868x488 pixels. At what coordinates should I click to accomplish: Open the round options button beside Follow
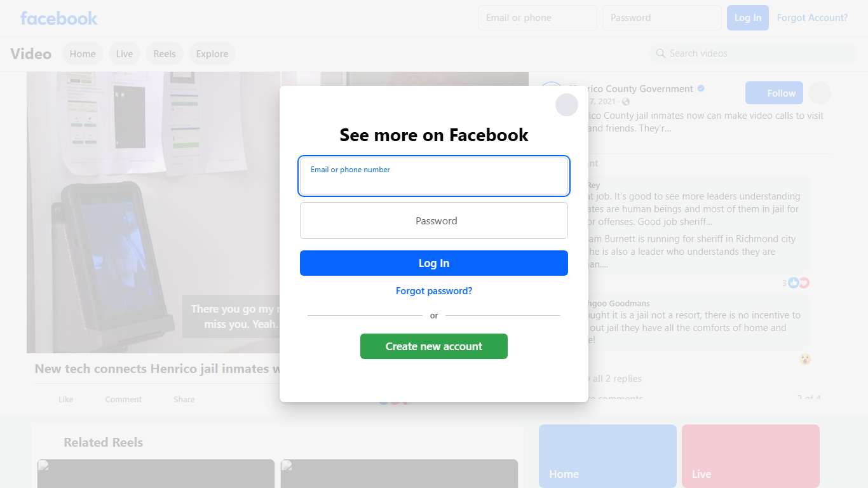pyautogui.click(x=820, y=93)
